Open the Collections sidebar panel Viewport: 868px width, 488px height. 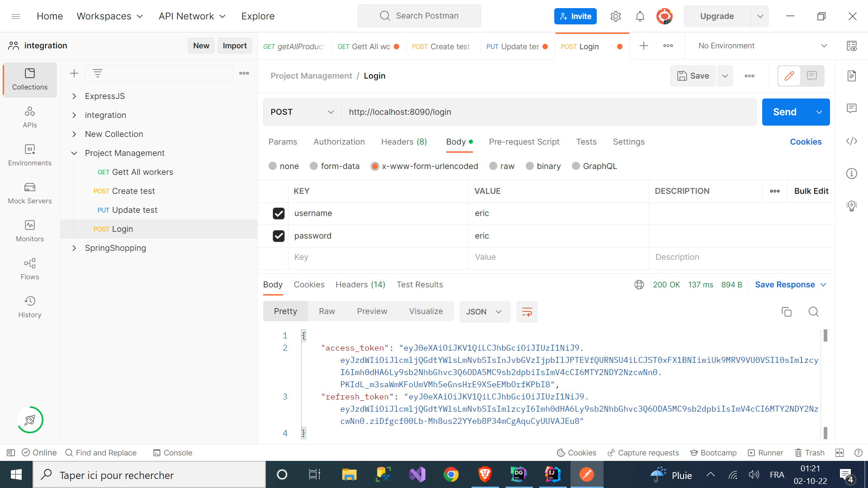tap(29, 80)
